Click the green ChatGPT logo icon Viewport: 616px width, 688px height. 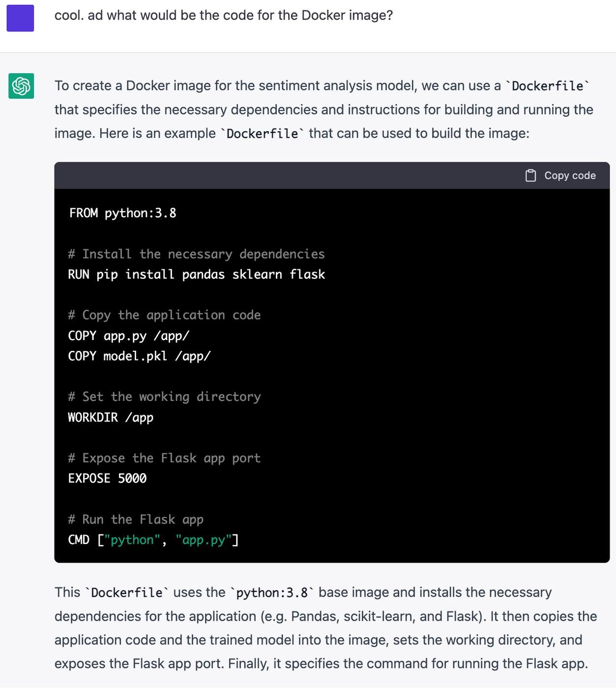coord(21,86)
